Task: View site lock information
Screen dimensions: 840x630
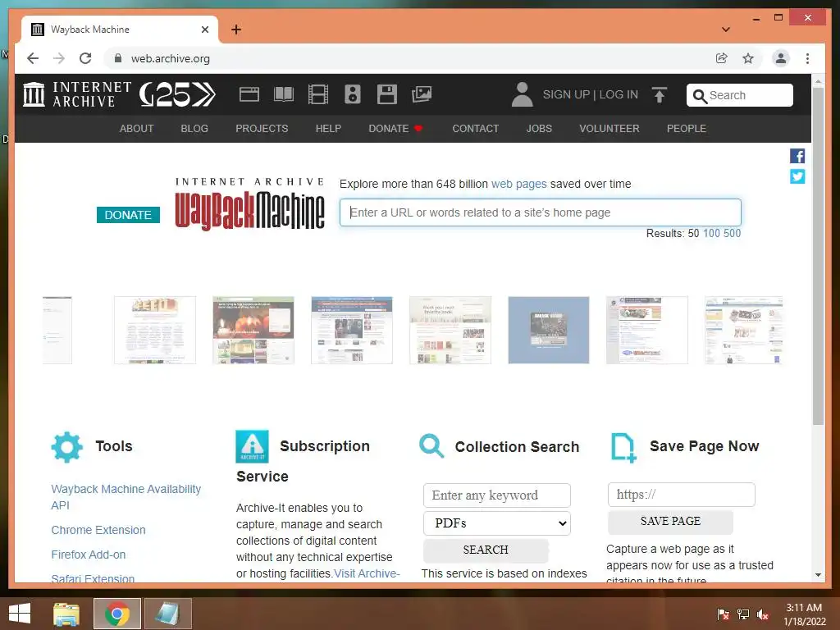Action: click(118, 58)
